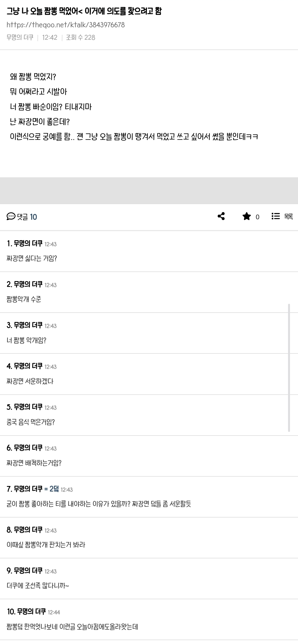Click comment 1 author 무명의 더쿠

[x=28, y=244]
